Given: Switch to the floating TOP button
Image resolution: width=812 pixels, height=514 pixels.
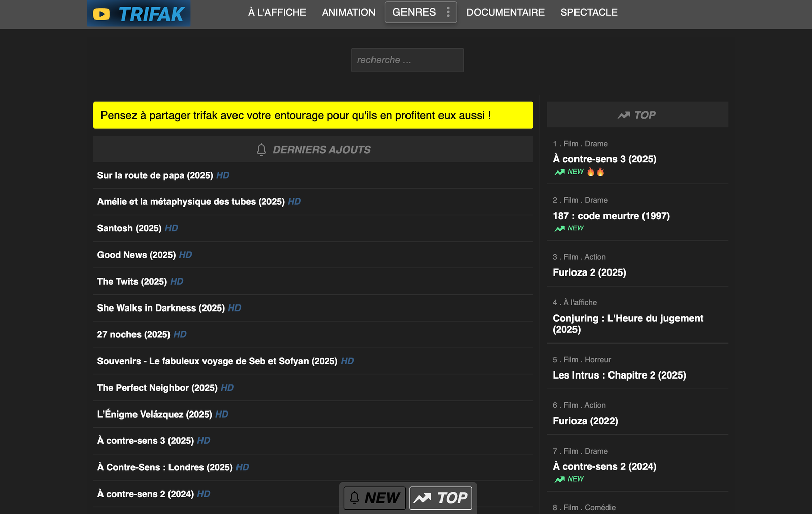Looking at the screenshot, I should [x=441, y=498].
